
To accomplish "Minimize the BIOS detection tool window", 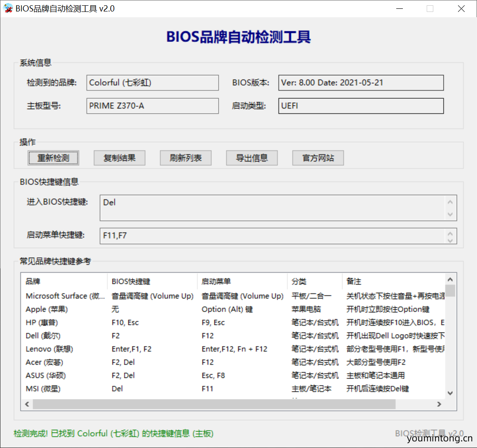I will (x=400, y=8).
